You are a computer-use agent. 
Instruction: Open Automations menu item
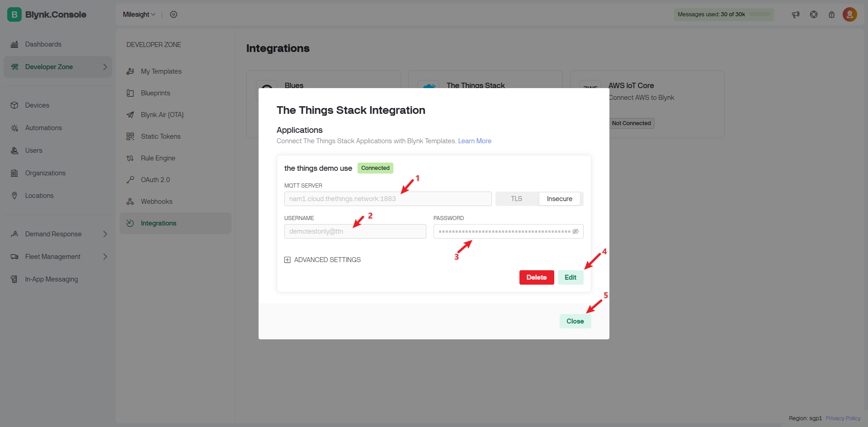[x=58, y=128]
